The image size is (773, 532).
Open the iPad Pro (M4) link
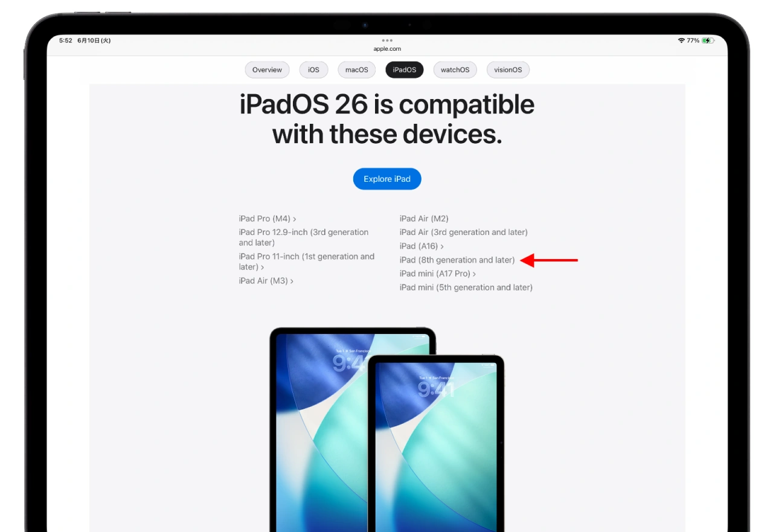coord(268,219)
